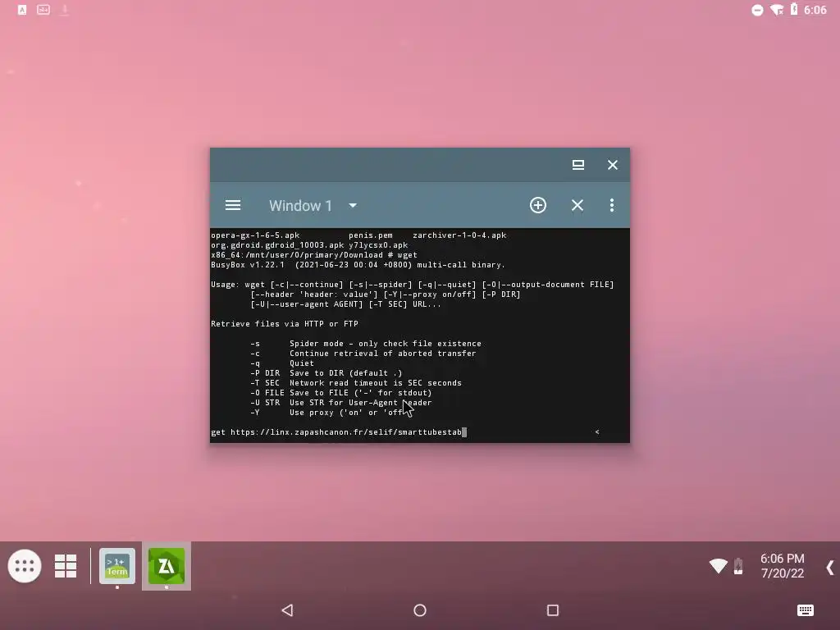Click the 'Spider mode' option description
This screenshot has height=630, width=840.
tap(386, 344)
